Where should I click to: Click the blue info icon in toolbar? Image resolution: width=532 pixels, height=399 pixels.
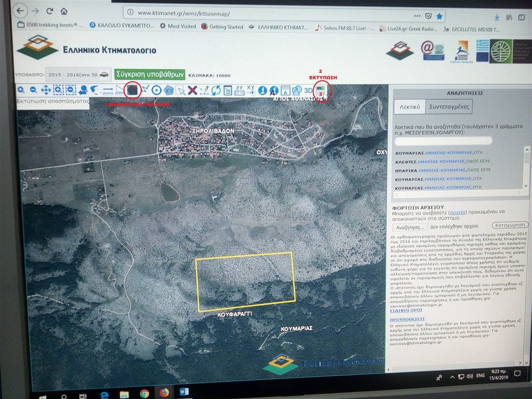point(262,91)
